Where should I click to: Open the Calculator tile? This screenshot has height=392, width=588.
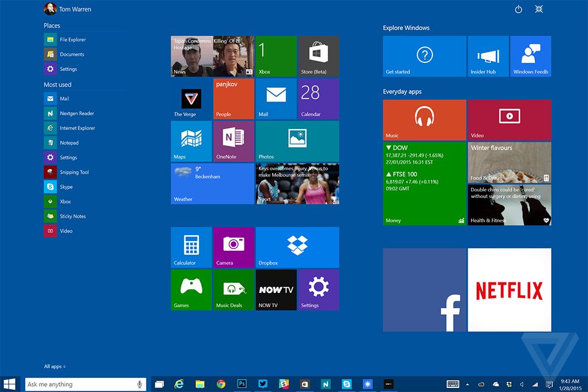point(191,247)
